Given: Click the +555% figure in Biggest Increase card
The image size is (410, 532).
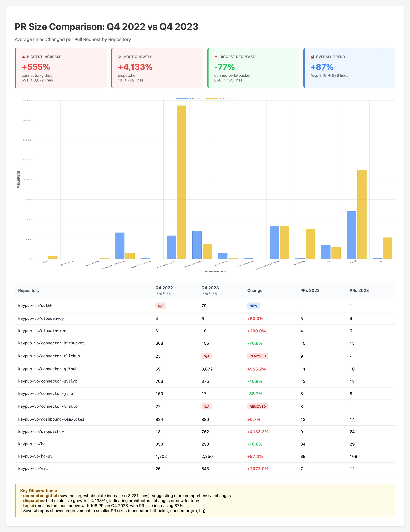Looking at the screenshot, I should coord(36,67).
